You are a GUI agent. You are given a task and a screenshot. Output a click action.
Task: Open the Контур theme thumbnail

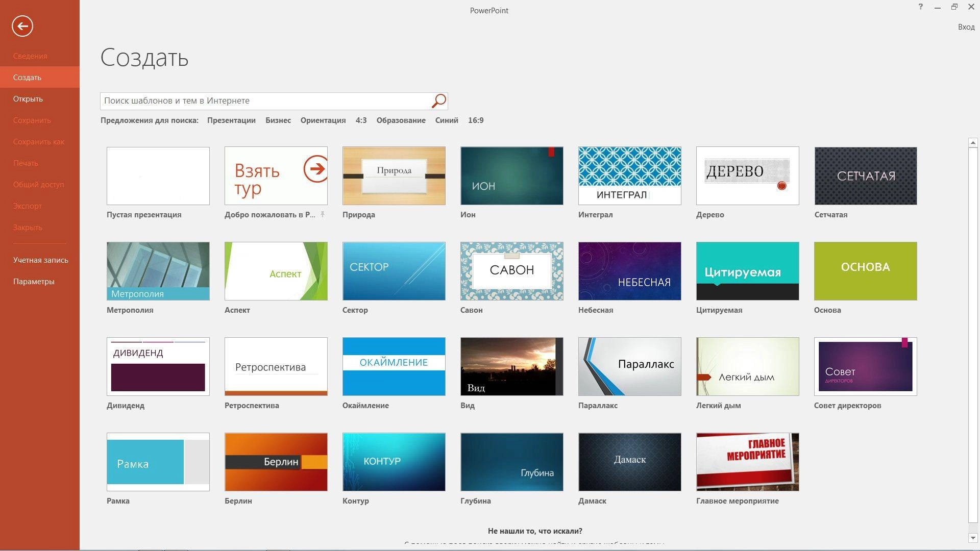[x=394, y=462]
